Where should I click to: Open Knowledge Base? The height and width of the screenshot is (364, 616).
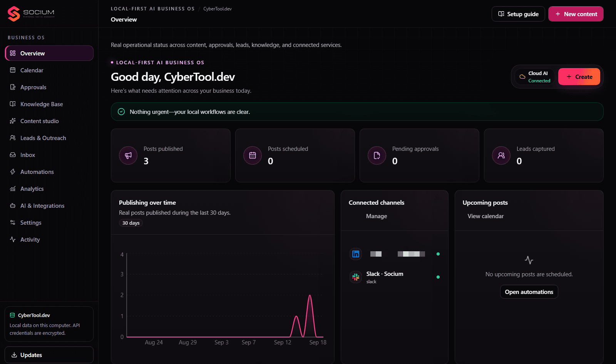pos(49,104)
